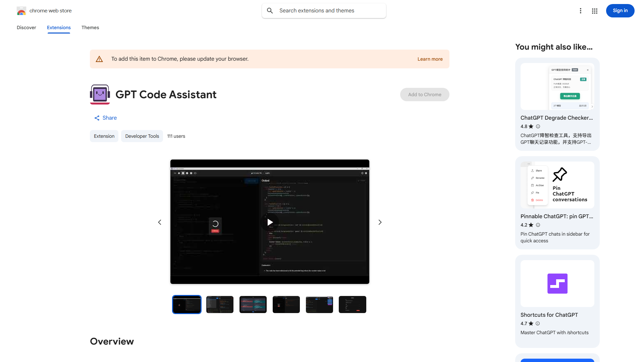Click info icon beside Pinnable ChatGPT rating
644x362 pixels.
pyautogui.click(x=538, y=225)
